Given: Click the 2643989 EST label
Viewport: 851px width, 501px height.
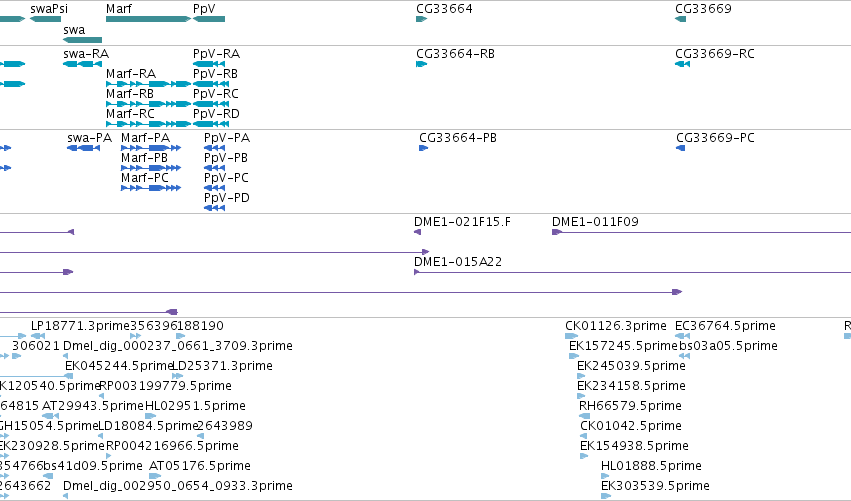Looking at the screenshot, I should pyautogui.click(x=225, y=426).
